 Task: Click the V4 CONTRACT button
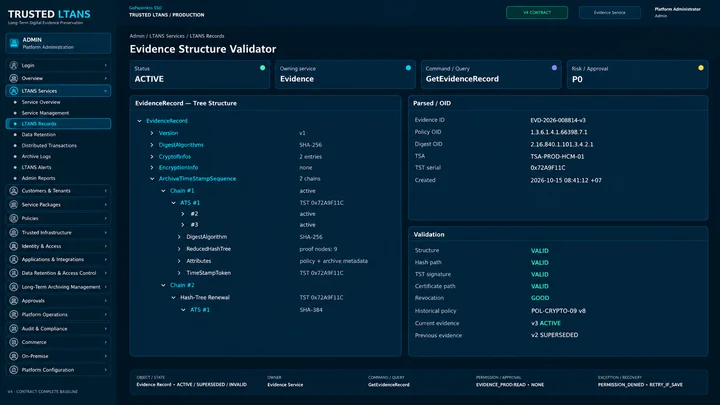[x=537, y=12]
